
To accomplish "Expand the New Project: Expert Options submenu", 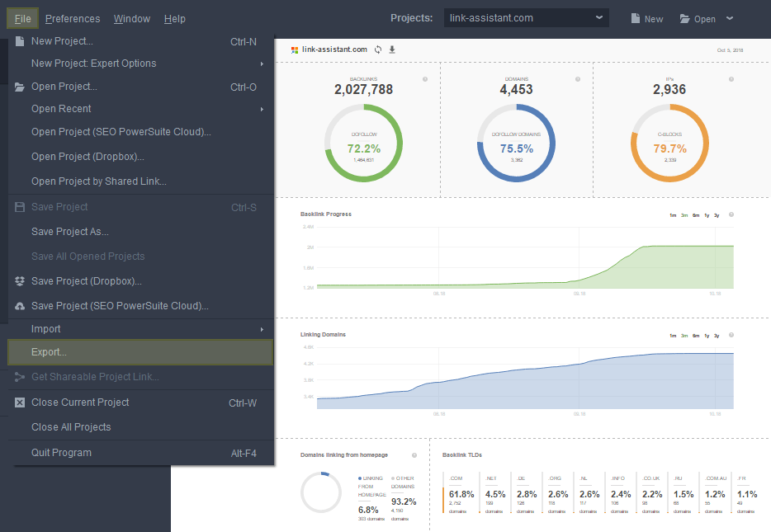I will (x=262, y=64).
